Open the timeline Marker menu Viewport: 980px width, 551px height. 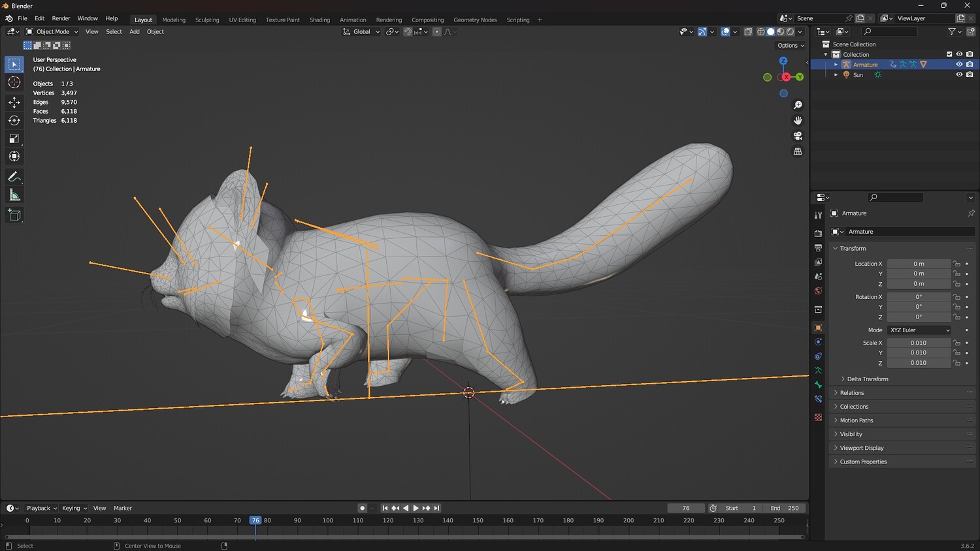point(123,508)
